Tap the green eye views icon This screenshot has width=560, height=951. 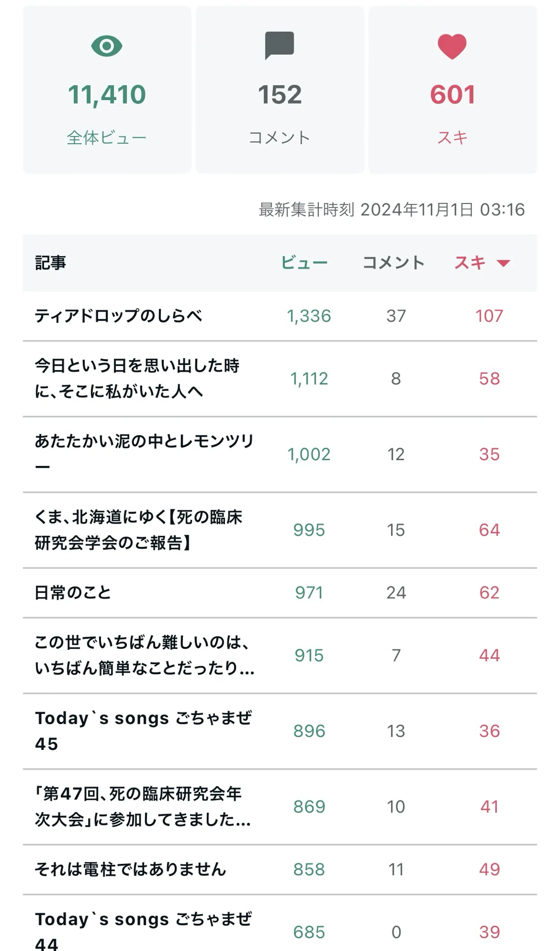click(106, 47)
